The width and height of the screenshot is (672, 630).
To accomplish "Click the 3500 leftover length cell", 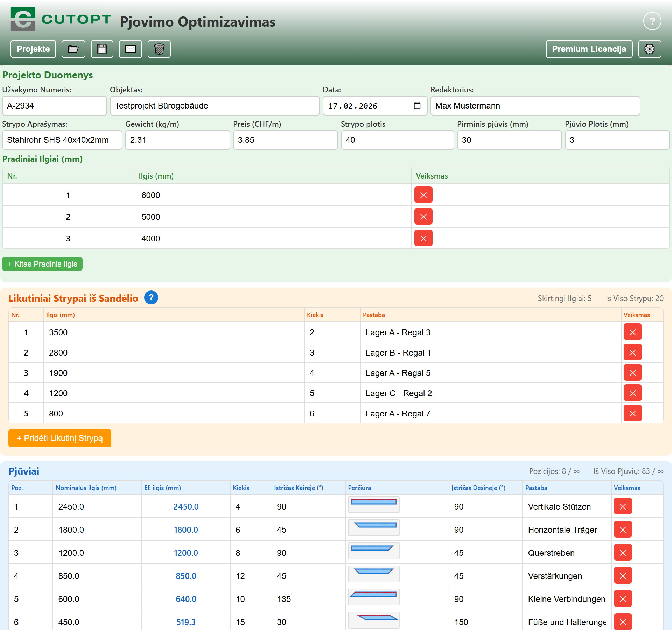I will (x=174, y=332).
